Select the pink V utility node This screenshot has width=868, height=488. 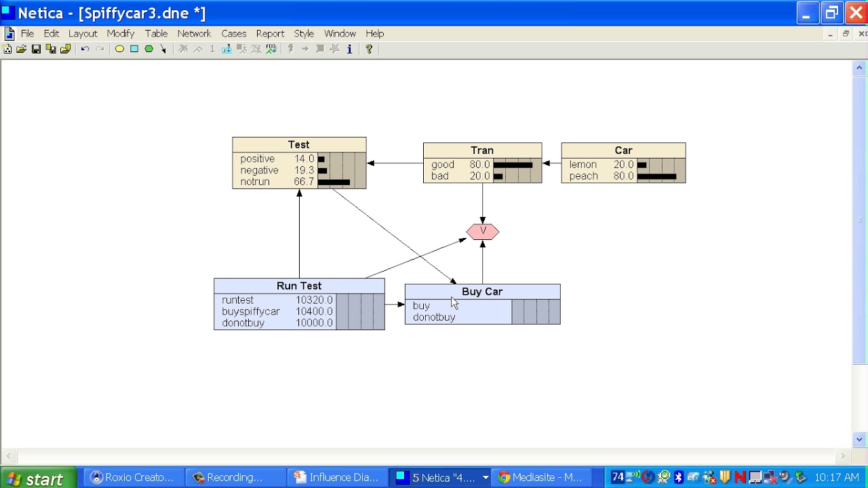(483, 232)
